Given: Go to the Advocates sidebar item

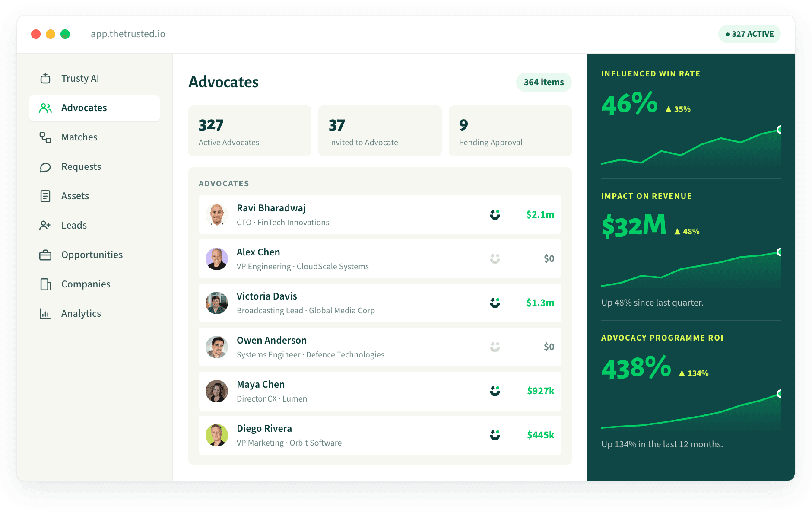Looking at the screenshot, I should [95, 108].
